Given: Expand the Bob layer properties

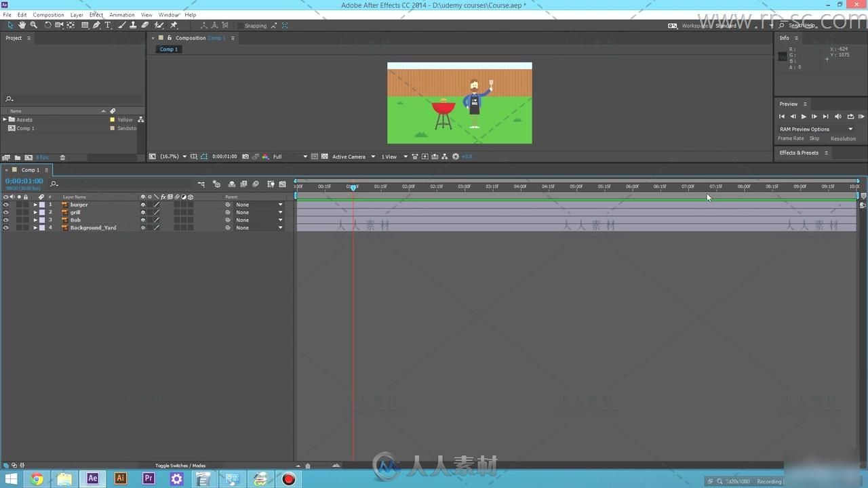Looking at the screenshot, I should click(35, 220).
